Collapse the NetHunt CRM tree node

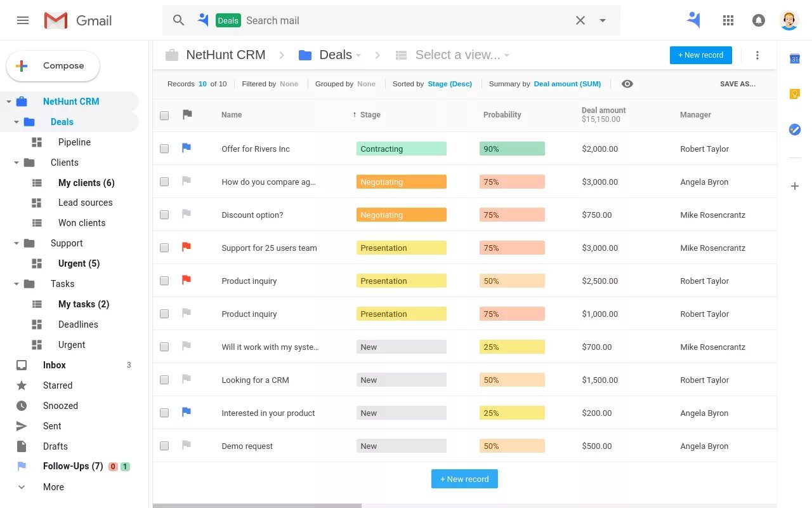pos(9,102)
